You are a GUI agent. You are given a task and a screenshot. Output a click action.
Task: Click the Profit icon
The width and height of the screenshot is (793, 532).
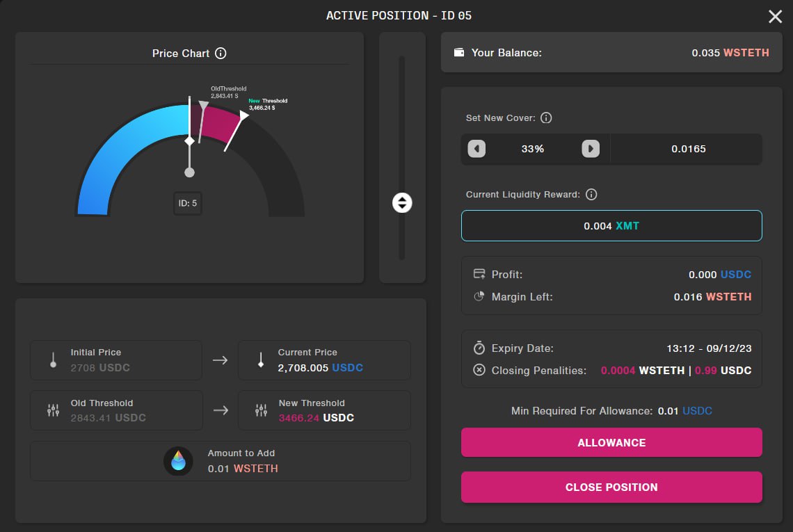[x=479, y=275]
